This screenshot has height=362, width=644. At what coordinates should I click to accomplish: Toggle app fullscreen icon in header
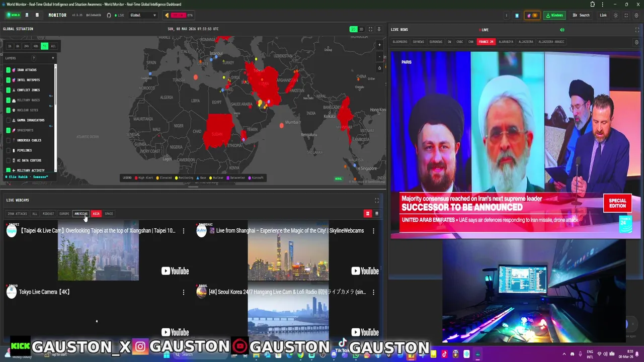point(626,15)
